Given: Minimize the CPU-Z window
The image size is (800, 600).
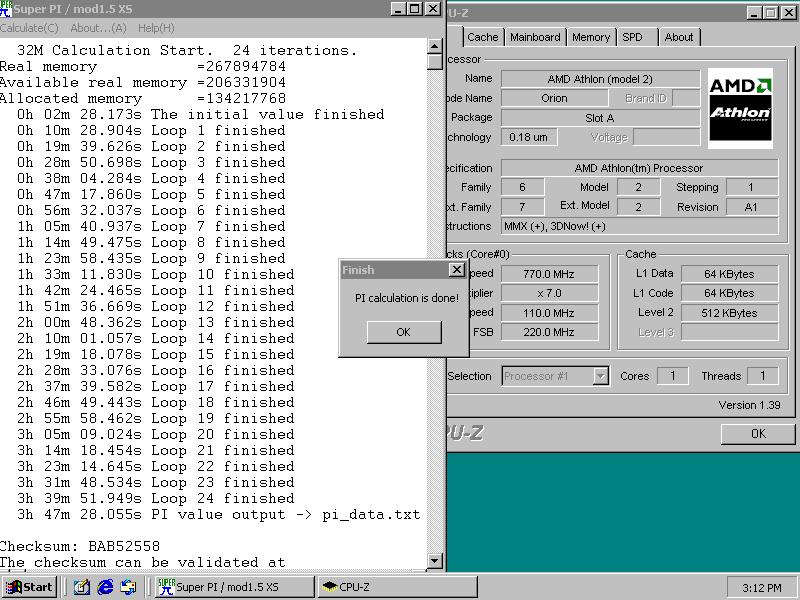Looking at the screenshot, I should click(x=755, y=13).
